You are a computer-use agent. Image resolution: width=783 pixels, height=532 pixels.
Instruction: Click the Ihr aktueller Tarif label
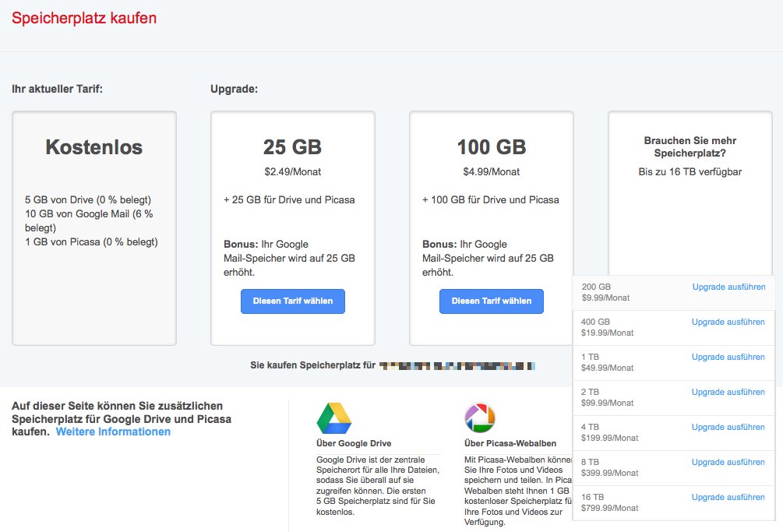[x=58, y=89]
